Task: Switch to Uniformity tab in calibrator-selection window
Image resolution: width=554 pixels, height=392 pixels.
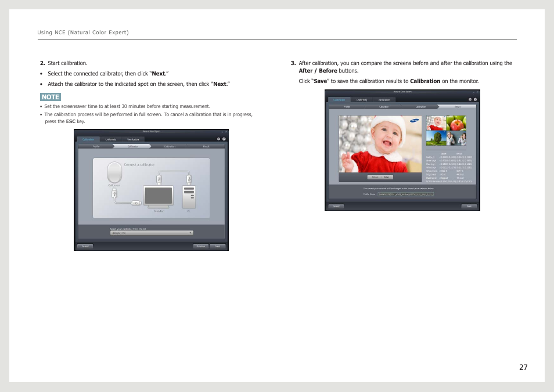Action: coord(110,139)
